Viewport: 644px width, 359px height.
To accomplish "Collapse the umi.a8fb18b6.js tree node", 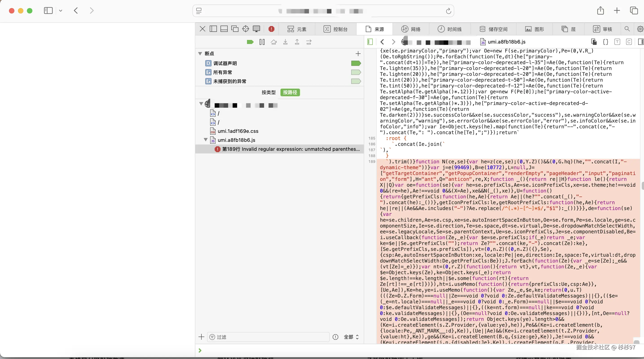I will coord(205,140).
